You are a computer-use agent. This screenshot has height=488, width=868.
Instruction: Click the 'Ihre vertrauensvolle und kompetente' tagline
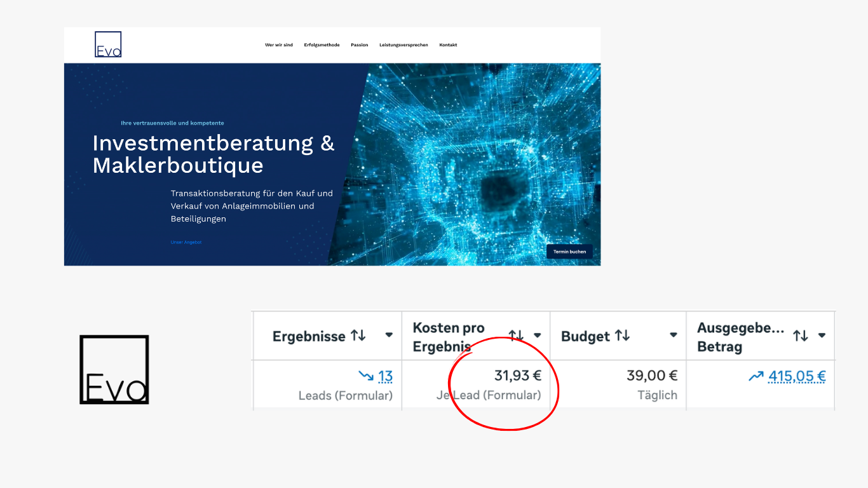[x=172, y=123]
